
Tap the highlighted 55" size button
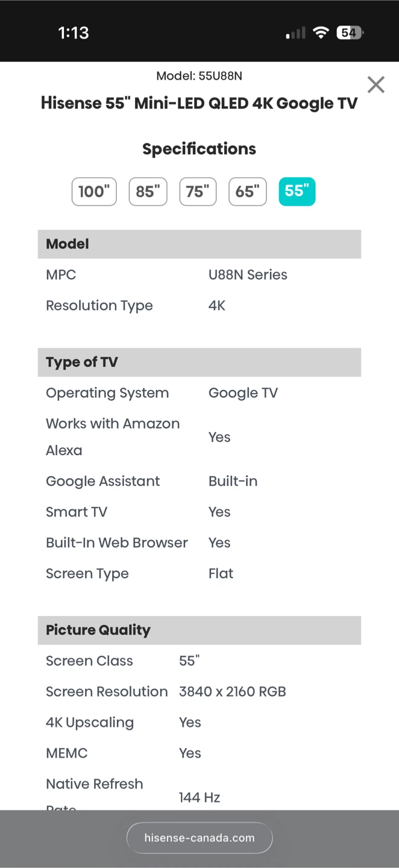297,192
